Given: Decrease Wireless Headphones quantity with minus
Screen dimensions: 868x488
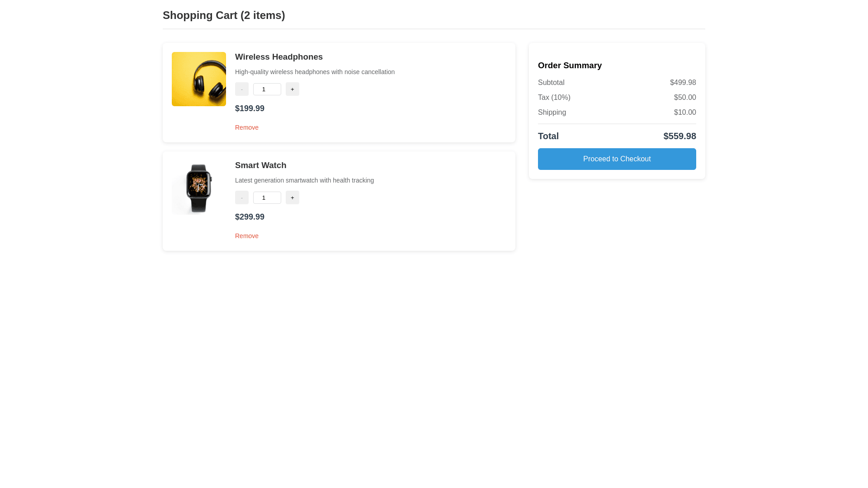Looking at the screenshot, I should click(242, 89).
